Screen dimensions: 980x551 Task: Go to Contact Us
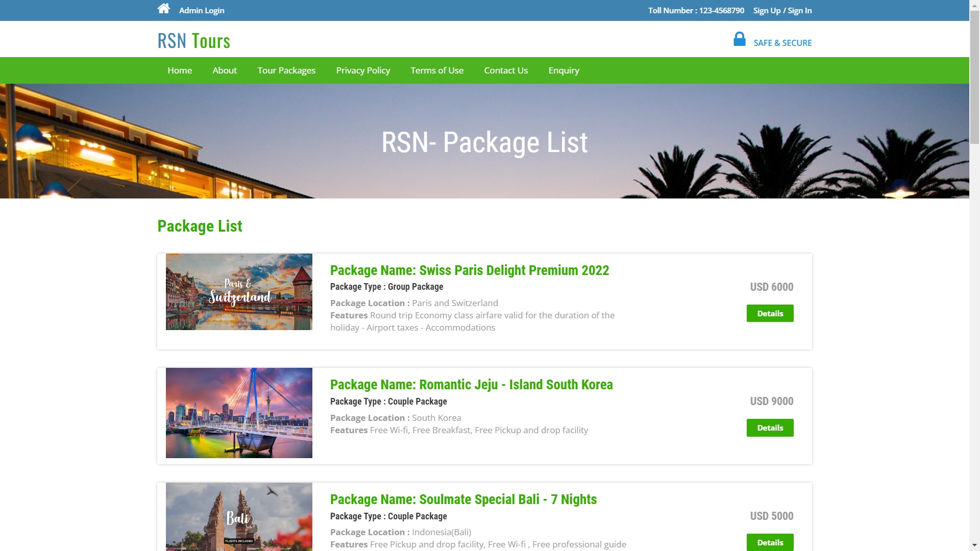506,70
